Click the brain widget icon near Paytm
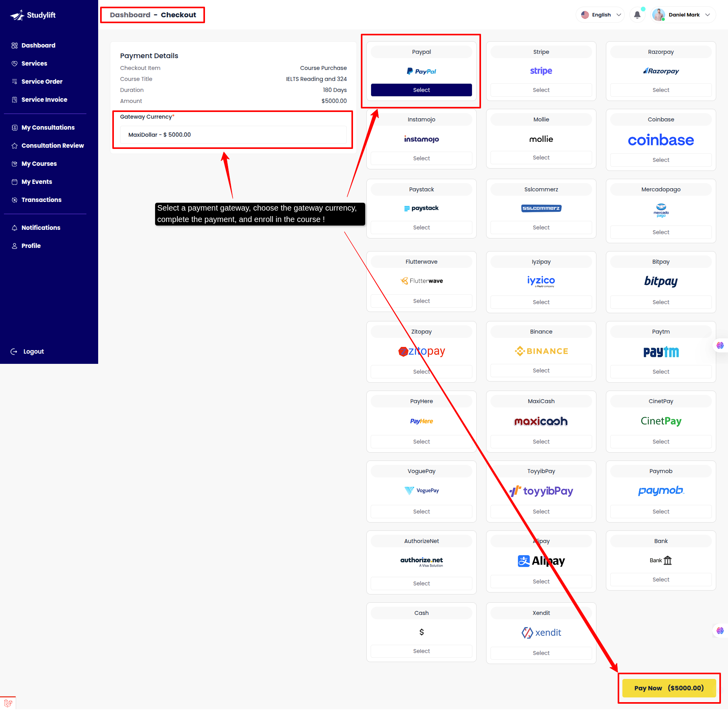 click(720, 345)
